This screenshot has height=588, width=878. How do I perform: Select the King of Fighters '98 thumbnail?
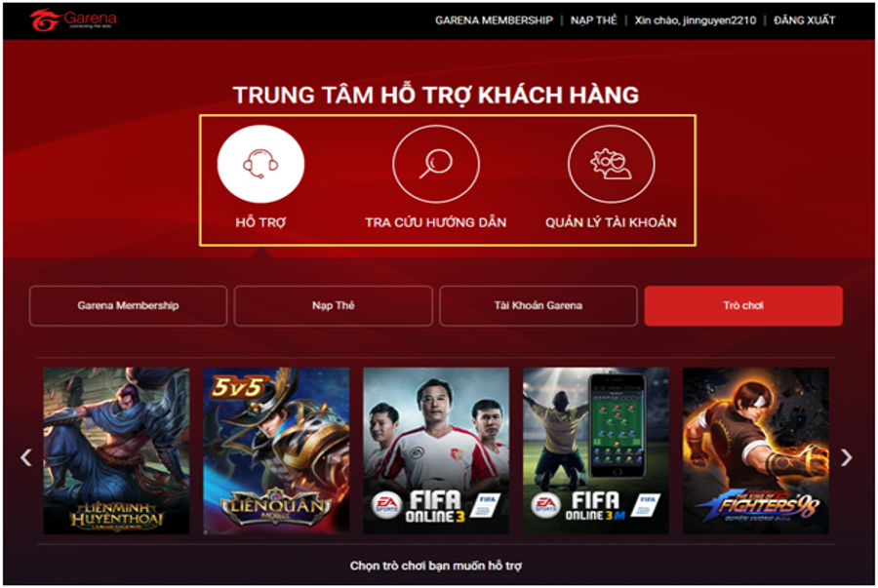point(756,451)
